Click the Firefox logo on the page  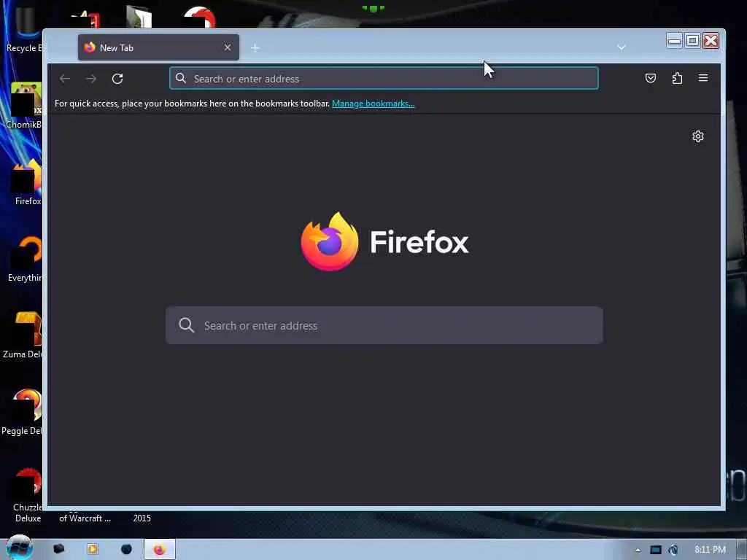coord(330,241)
